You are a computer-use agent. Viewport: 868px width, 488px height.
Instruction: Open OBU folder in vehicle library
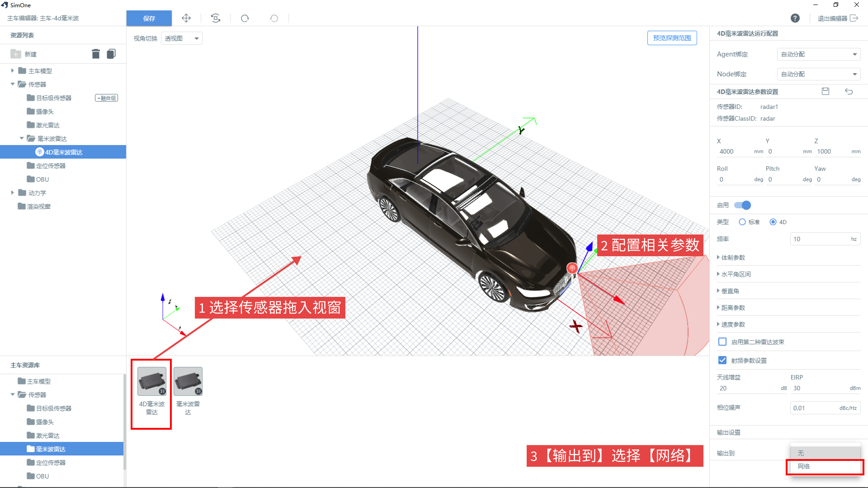coord(38,476)
